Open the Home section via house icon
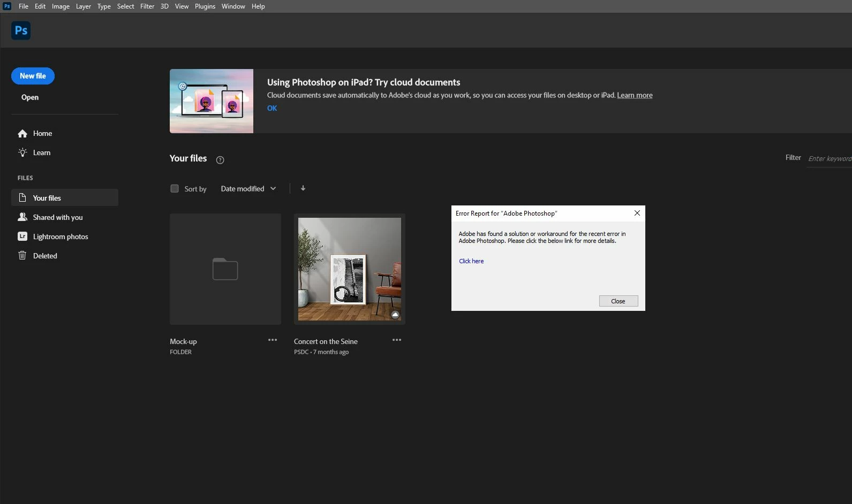 point(22,134)
